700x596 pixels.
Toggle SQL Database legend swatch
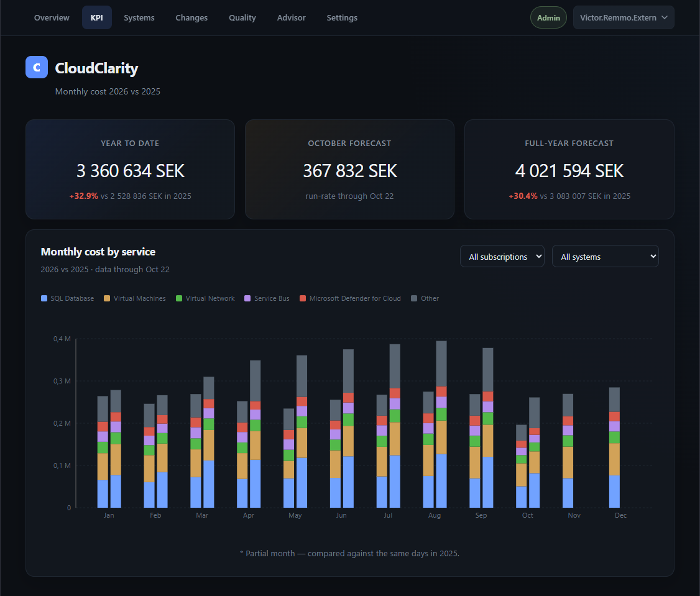click(x=44, y=298)
